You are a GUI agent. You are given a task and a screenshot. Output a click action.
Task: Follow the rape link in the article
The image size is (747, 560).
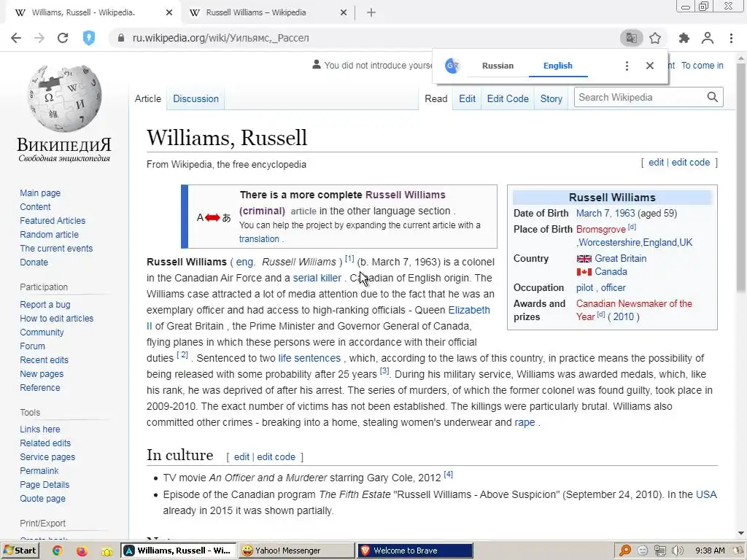click(525, 422)
